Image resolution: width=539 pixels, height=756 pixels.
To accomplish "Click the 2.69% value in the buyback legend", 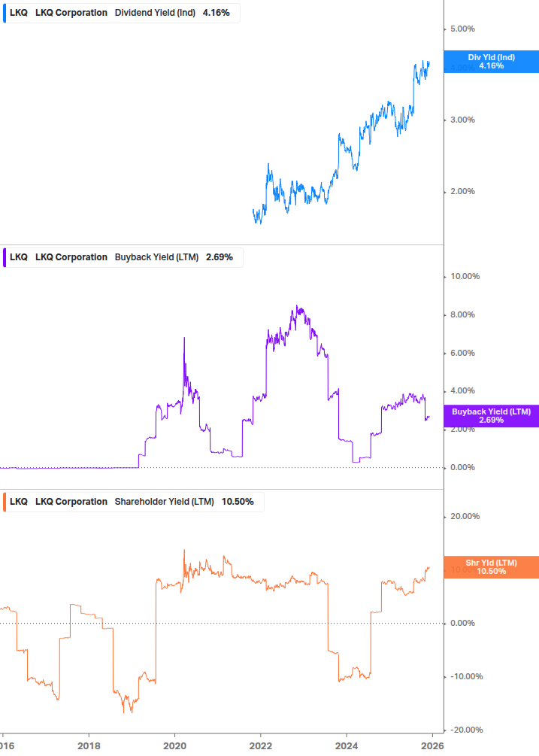I will pos(220,257).
